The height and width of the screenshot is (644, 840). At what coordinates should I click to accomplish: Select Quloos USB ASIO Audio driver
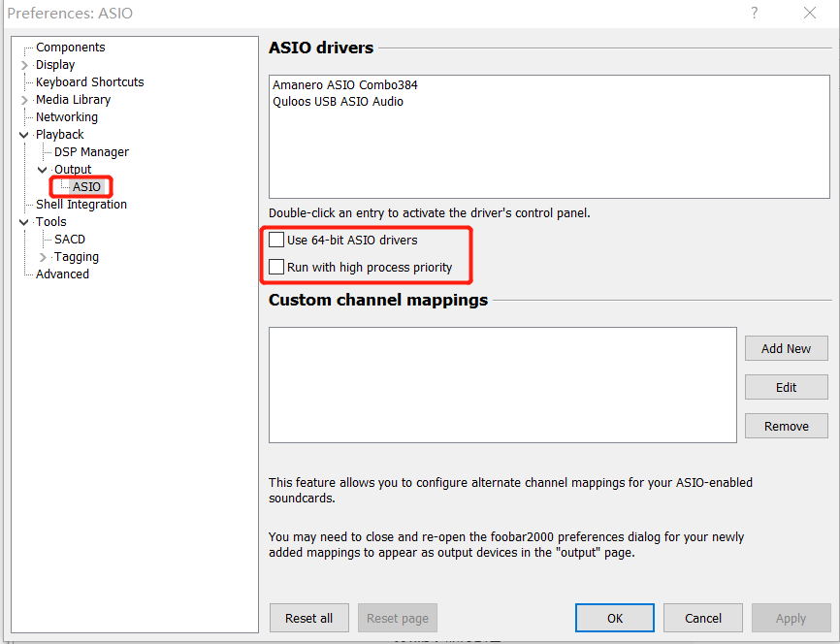tap(338, 102)
